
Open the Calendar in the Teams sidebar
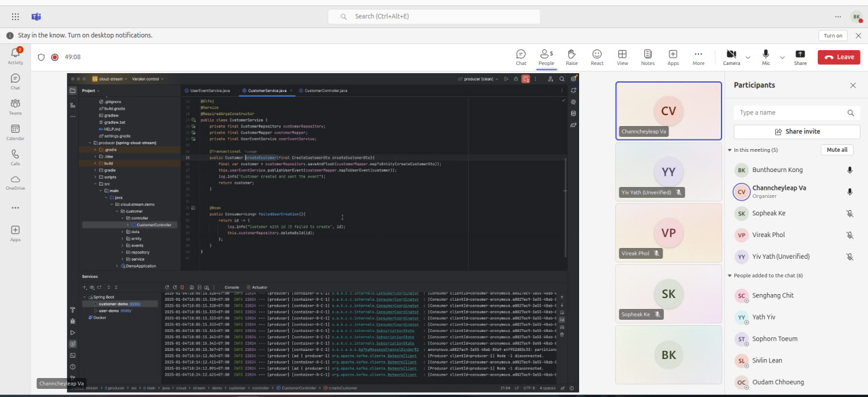(x=15, y=131)
